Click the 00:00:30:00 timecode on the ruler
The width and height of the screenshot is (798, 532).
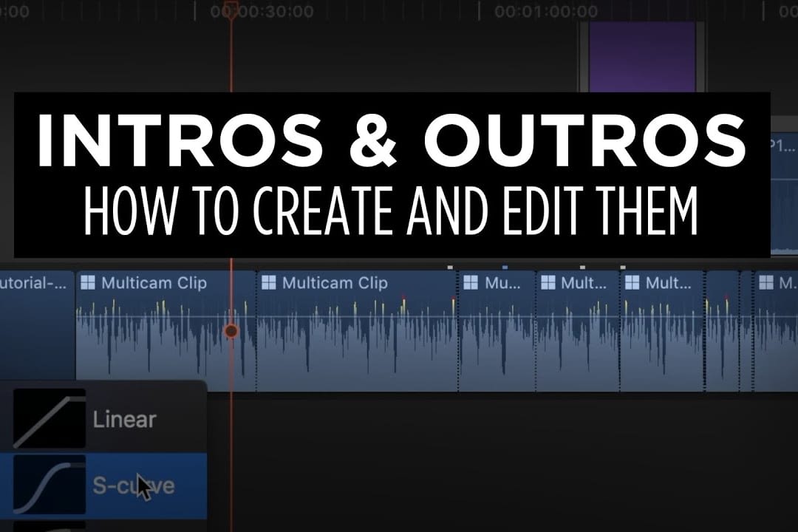pos(262,12)
